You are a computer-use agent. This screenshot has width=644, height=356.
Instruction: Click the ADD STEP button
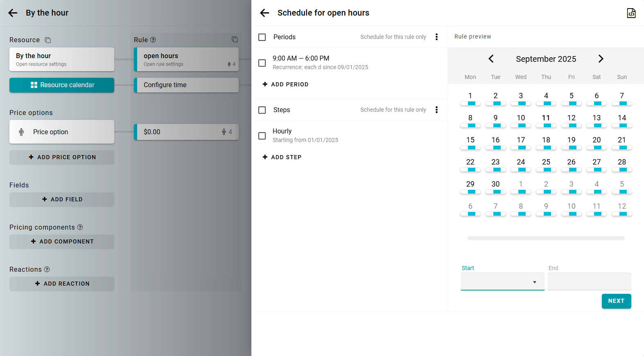tap(282, 157)
